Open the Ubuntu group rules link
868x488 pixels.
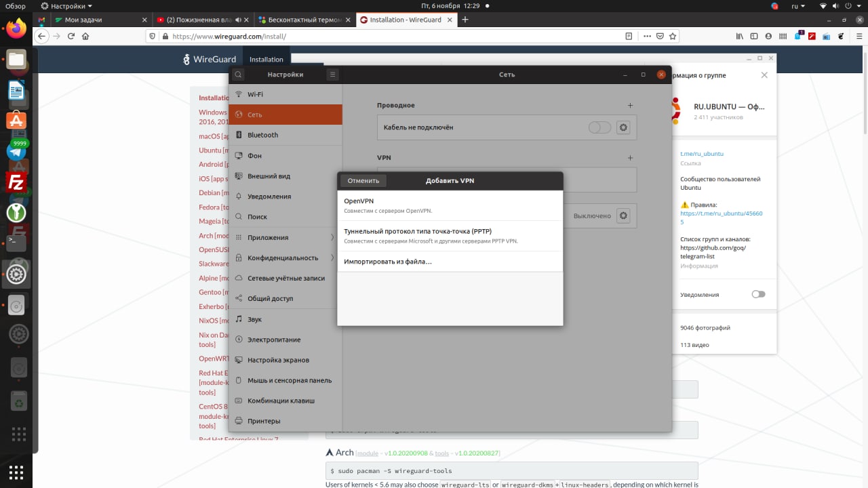point(722,218)
